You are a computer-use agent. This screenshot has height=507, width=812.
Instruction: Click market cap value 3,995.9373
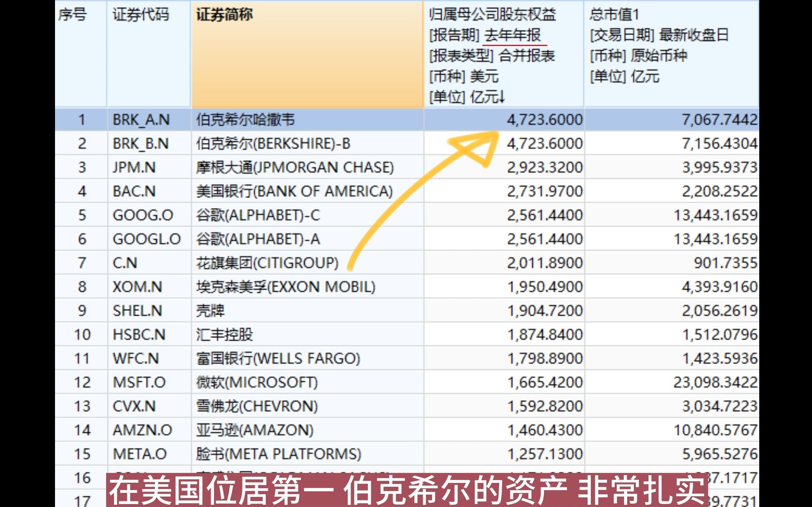click(720, 168)
